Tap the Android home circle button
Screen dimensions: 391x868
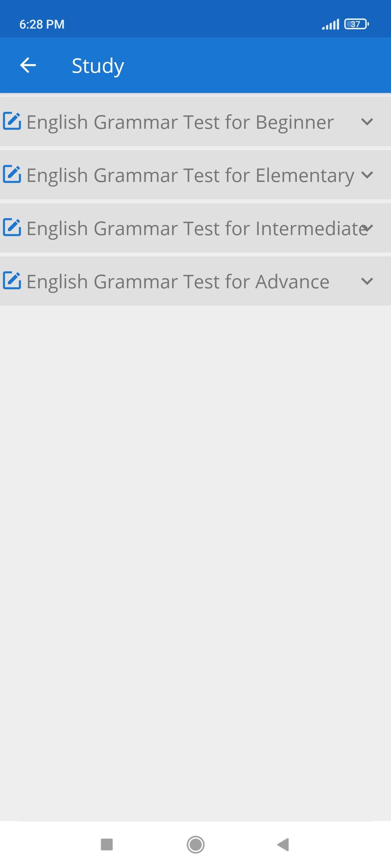click(195, 844)
